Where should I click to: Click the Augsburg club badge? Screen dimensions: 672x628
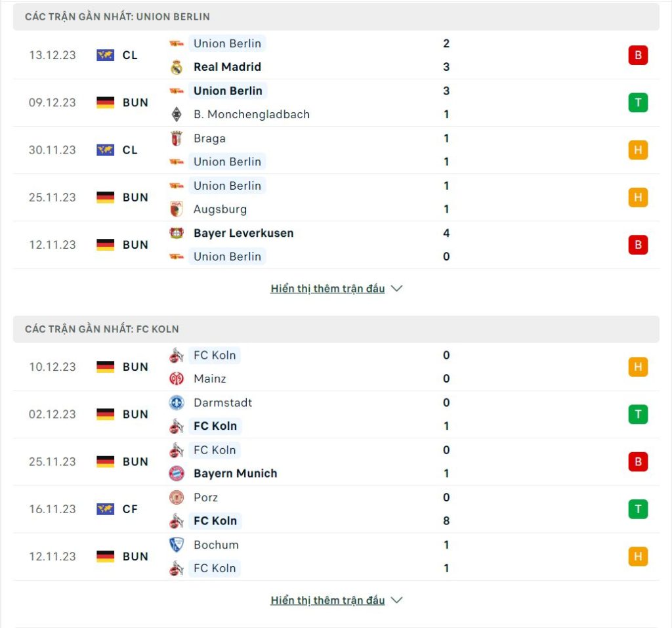click(x=177, y=209)
